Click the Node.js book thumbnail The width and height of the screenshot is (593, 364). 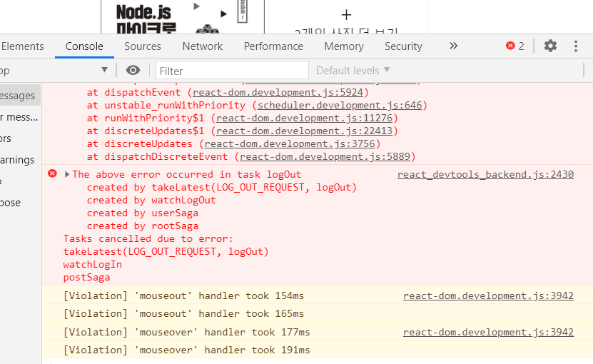191,17
